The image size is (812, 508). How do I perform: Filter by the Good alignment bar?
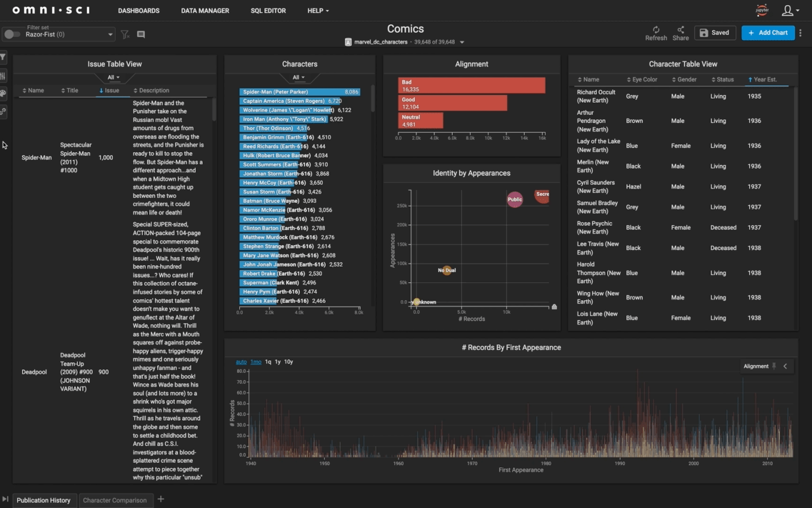point(453,103)
